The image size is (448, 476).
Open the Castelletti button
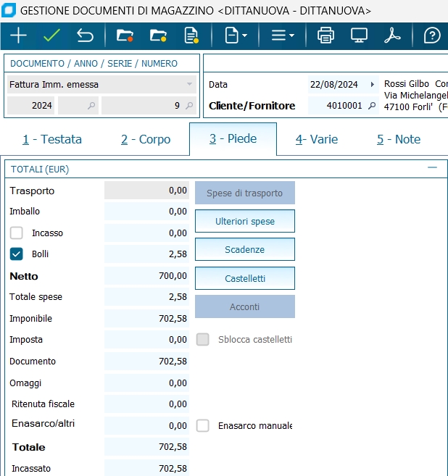click(x=245, y=278)
